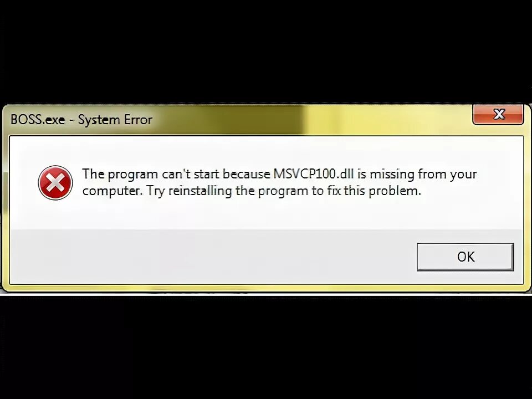Click "BOSS.exe" in the title bar

(x=38, y=120)
